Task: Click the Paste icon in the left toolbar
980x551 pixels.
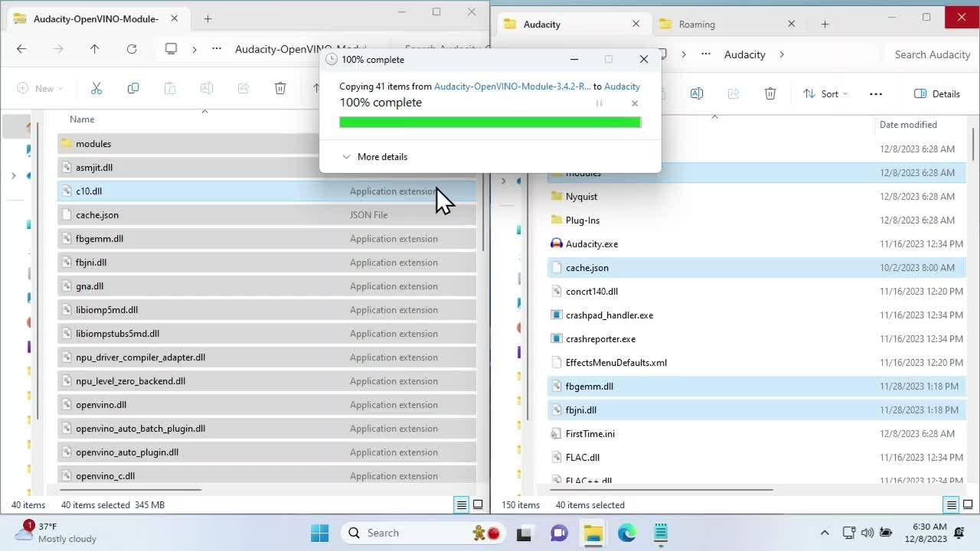Action: tap(170, 88)
